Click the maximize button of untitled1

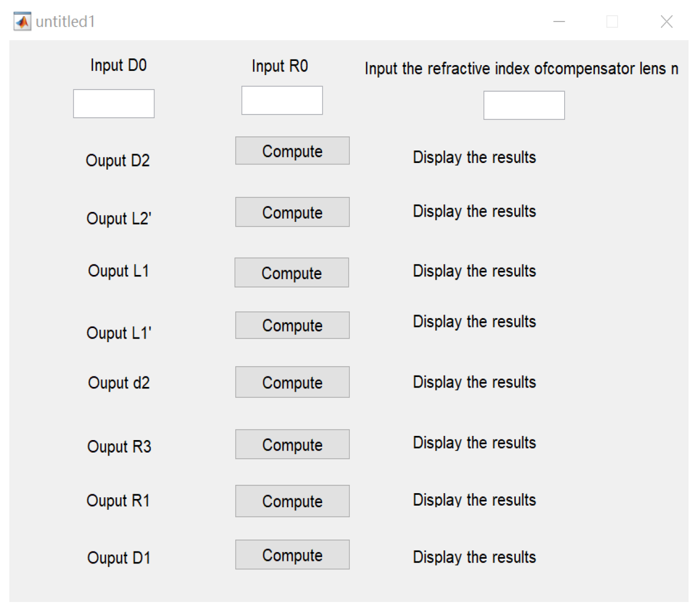pos(612,21)
